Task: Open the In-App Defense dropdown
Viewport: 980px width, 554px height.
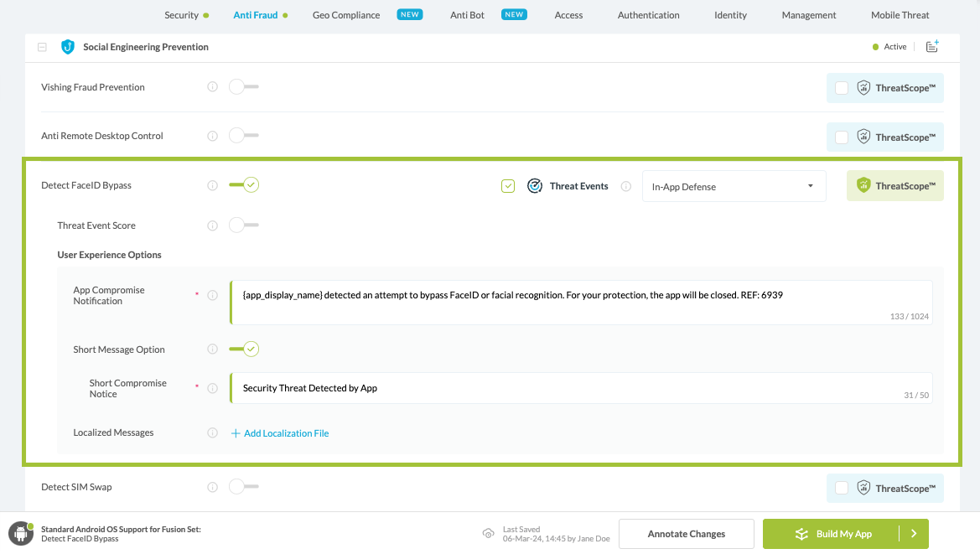Action: 734,186
